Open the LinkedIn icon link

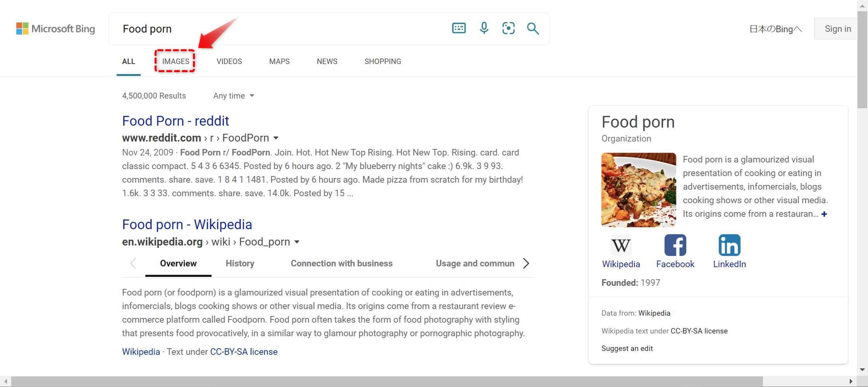point(729,245)
